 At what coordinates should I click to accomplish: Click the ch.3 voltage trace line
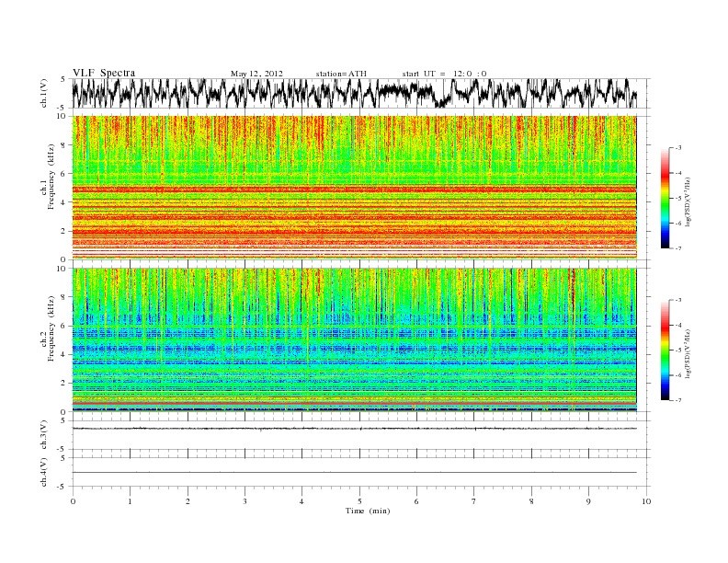click(x=354, y=429)
